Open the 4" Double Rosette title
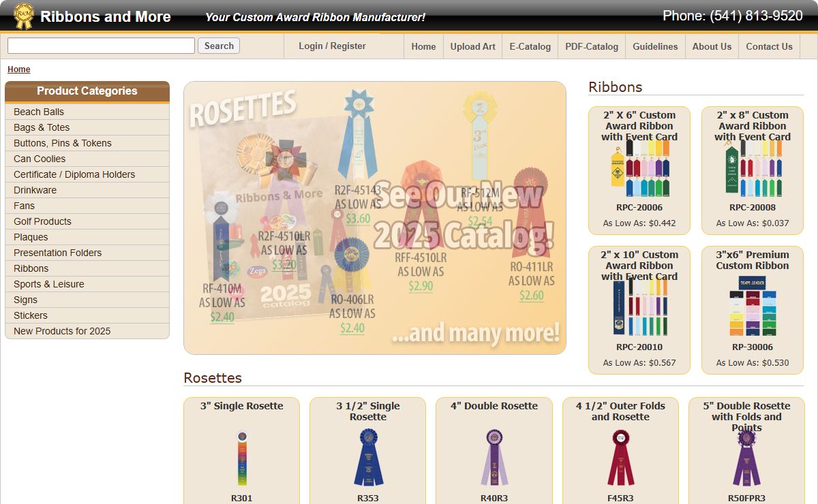The height and width of the screenshot is (504, 818). click(494, 406)
